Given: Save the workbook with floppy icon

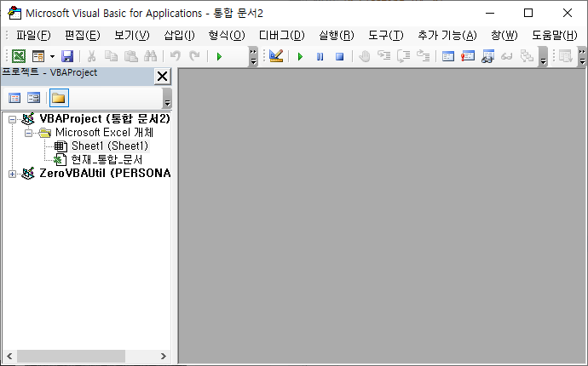Looking at the screenshot, I should pos(67,56).
